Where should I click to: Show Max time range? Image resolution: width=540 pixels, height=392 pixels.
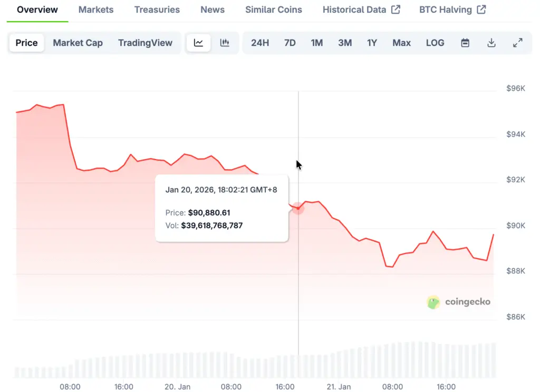pyautogui.click(x=401, y=43)
